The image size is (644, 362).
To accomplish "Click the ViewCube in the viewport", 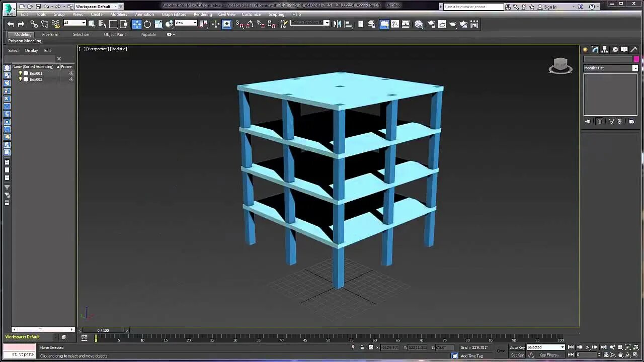I will [560, 66].
